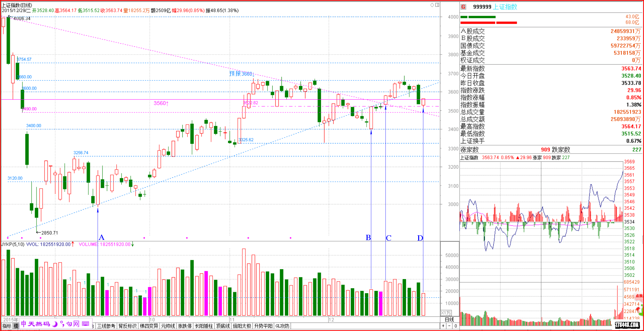Click the 预报3660 forecast label on the chart
Screen dimensions: 644x331
tap(242, 74)
